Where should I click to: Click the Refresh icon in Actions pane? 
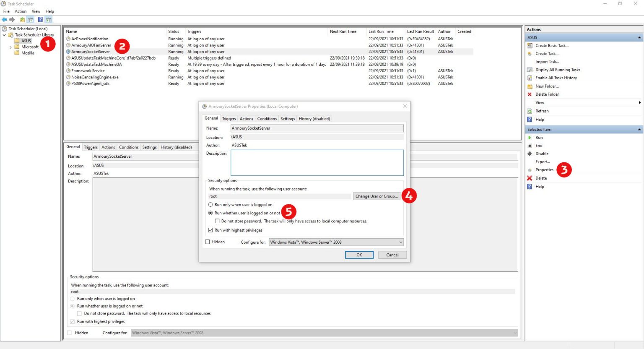pos(530,111)
